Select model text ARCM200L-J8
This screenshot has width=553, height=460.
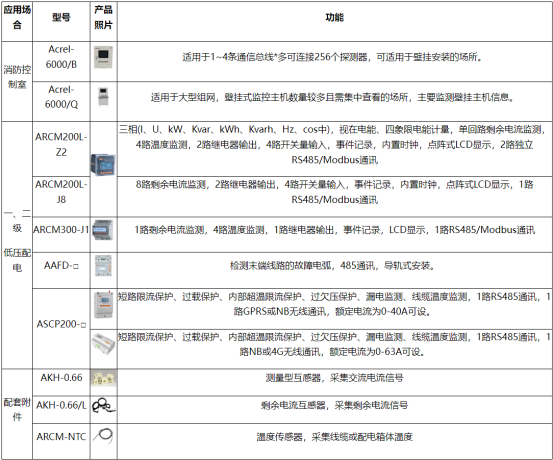pyautogui.click(x=61, y=192)
